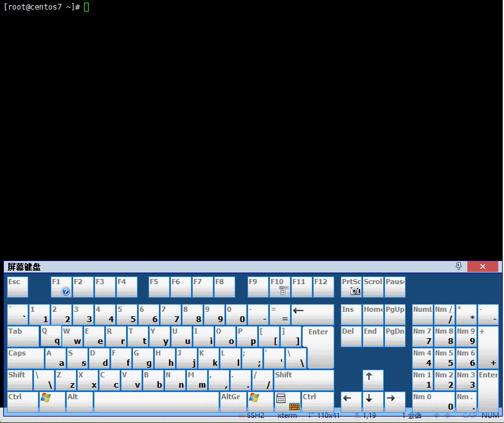The width and height of the screenshot is (504, 423).
Task: Click the Nm / divide key
Action: (444, 315)
